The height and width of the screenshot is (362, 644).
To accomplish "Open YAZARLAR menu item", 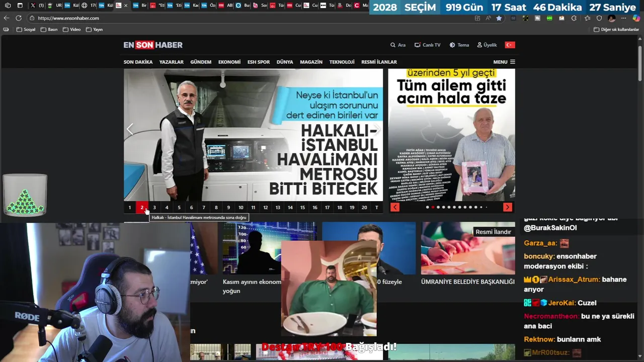I will pos(172,62).
